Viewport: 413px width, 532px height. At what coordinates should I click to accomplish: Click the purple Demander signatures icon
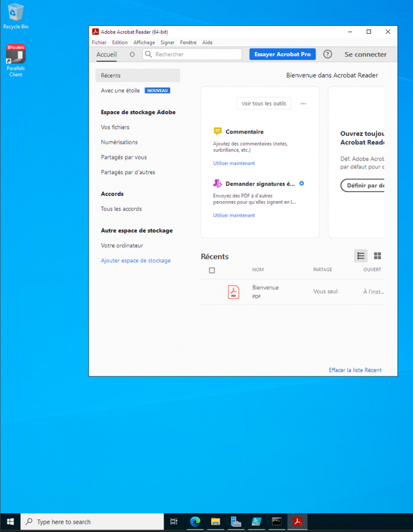pos(217,183)
